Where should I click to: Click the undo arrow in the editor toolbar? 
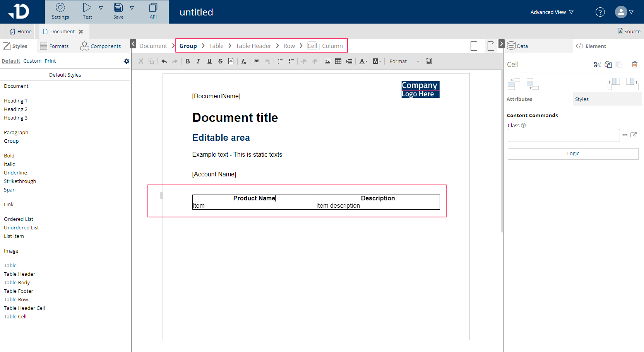[164, 61]
